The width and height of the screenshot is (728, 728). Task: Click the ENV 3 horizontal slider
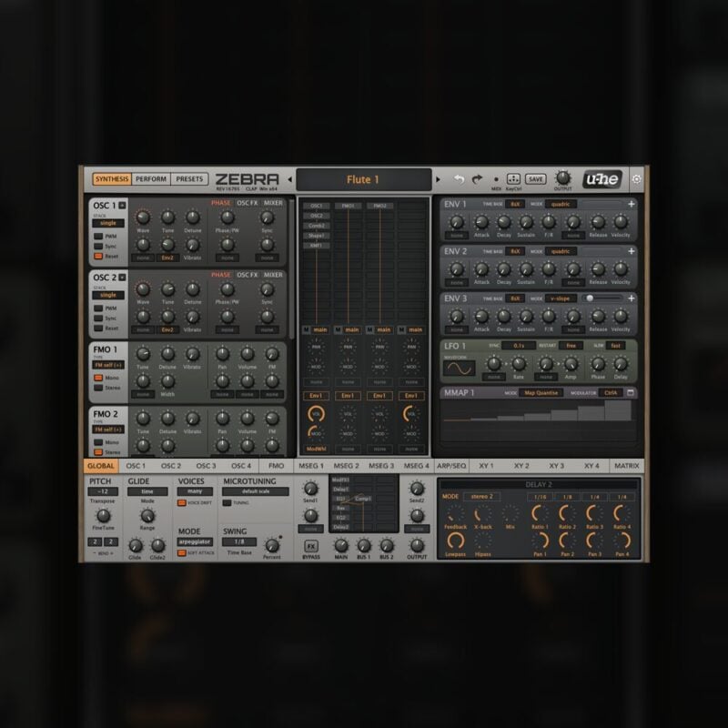602,298
